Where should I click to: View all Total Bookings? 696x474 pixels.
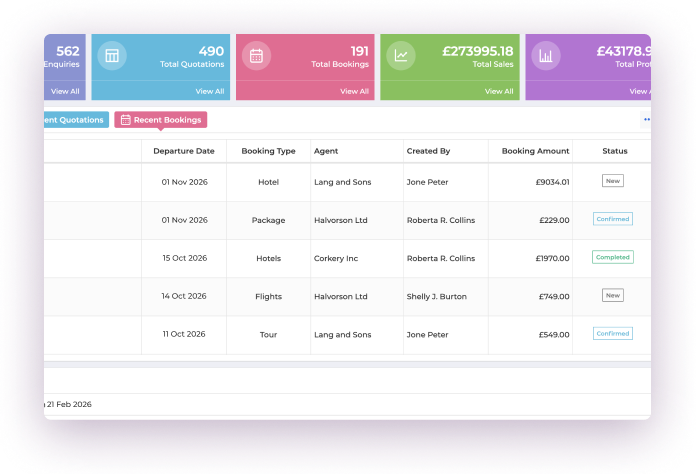coord(355,91)
